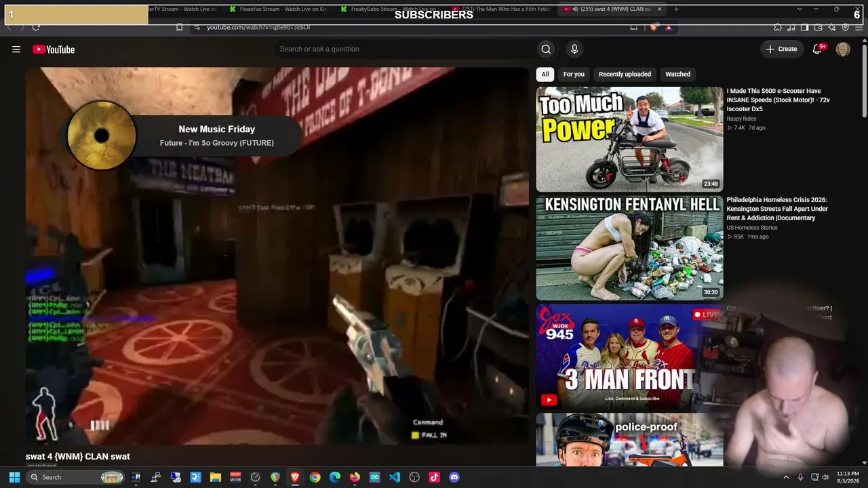Open the YouTube guide hamburger menu
This screenshot has height=488, width=868.
[16, 49]
